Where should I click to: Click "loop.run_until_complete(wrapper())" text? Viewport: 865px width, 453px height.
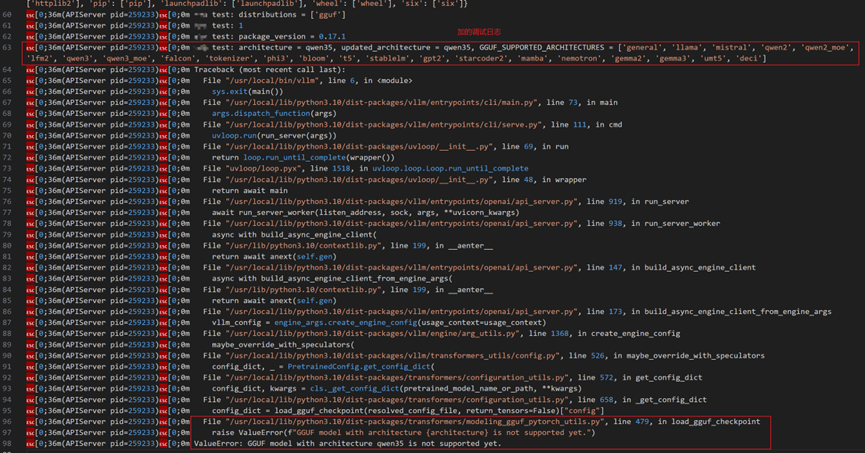click(x=319, y=158)
